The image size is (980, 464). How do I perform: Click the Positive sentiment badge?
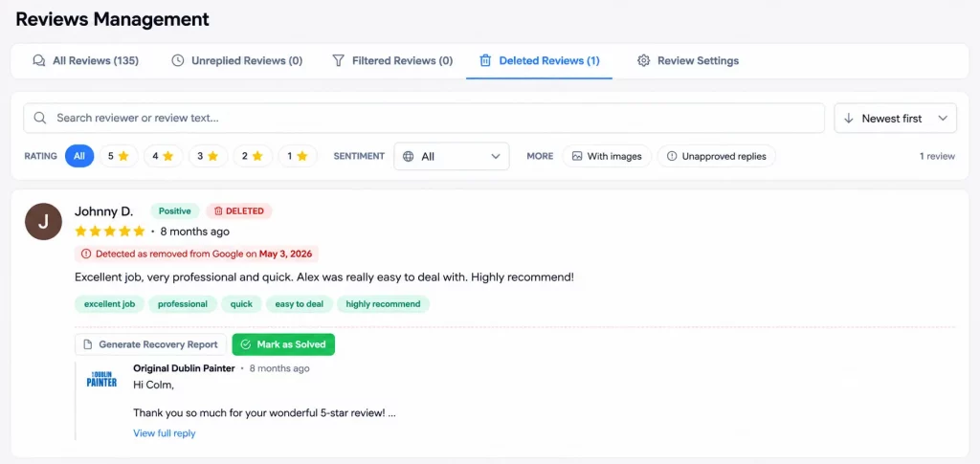175,211
